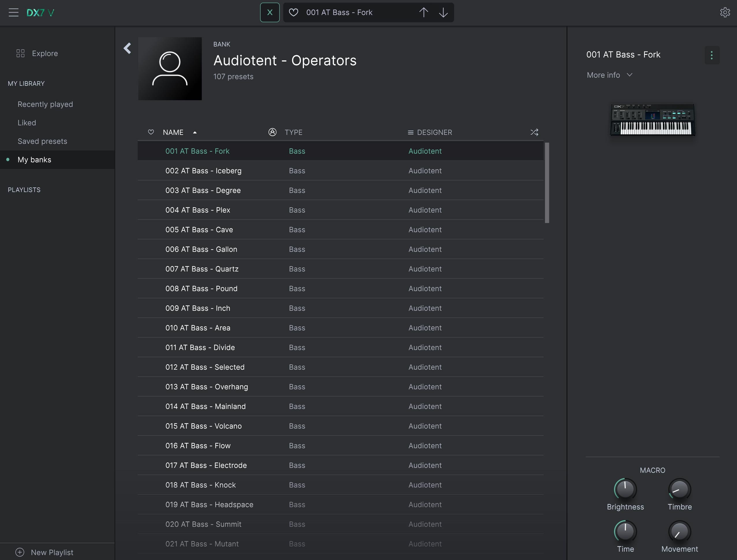Click the Brightness macro knob
This screenshot has height=560, width=737.
click(x=625, y=489)
